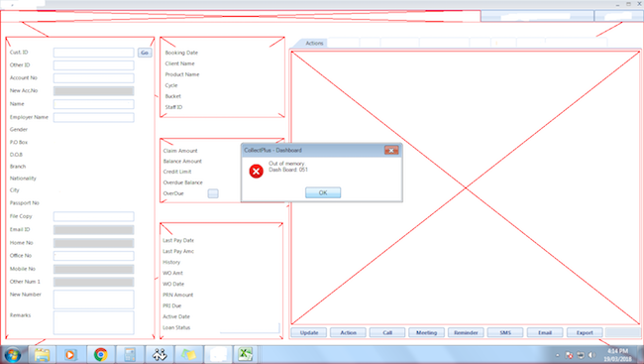Viewport: 644px width, 364px height.
Task: Click the Go button next to Cust. ID
Action: (x=145, y=53)
